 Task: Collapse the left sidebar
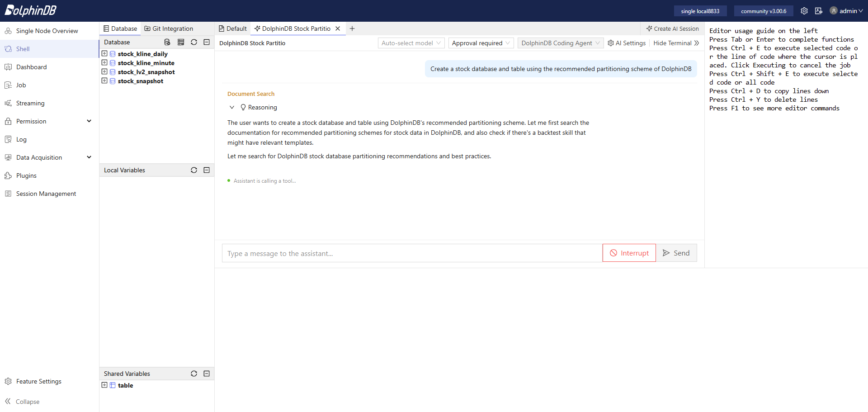(22, 402)
